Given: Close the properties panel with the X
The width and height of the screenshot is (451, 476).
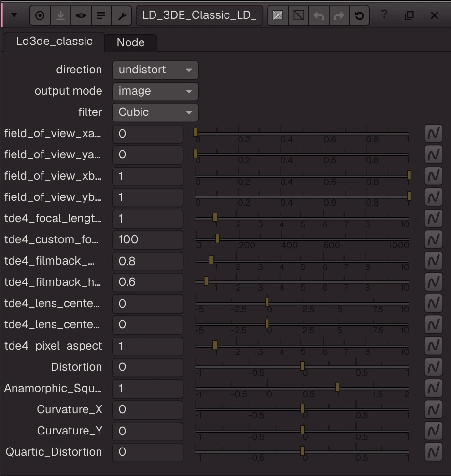Looking at the screenshot, I should 434,15.
